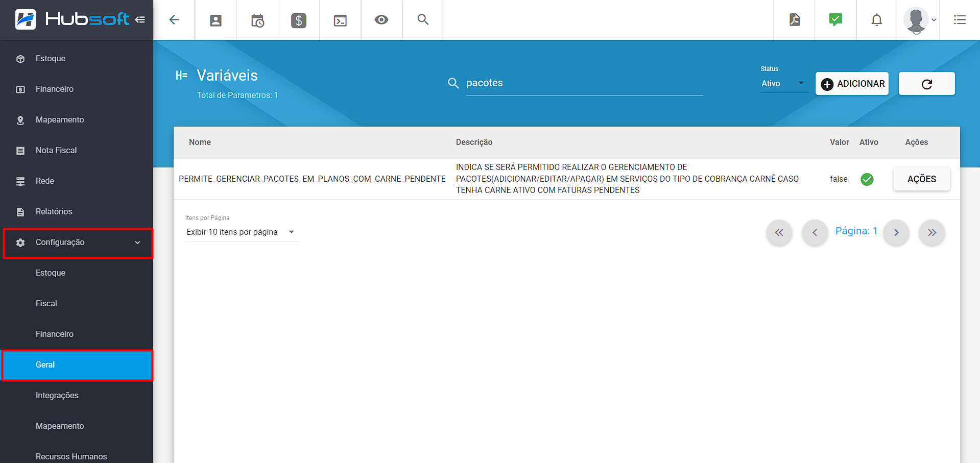Open the terminal console icon in the toolbar

click(340, 20)
